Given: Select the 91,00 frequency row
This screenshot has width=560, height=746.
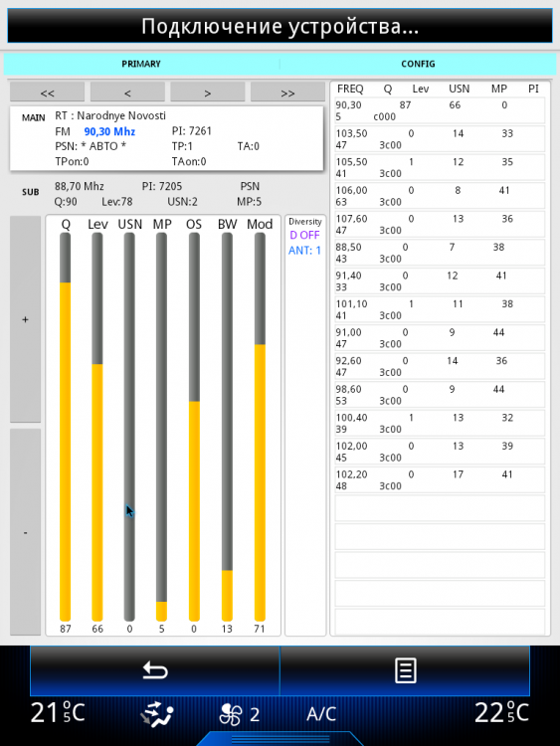Looking at the screenshot, I should point(440,338).
